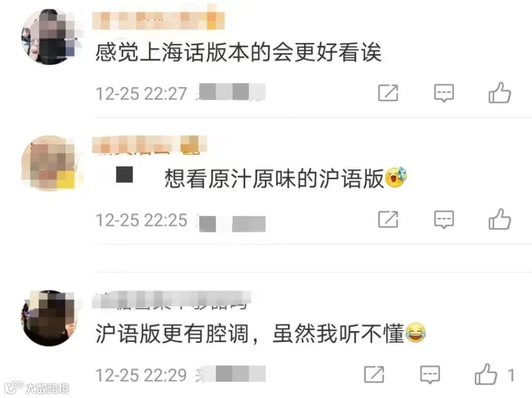Share the 原汁原味的沪语版 comment

coord(388,219)
